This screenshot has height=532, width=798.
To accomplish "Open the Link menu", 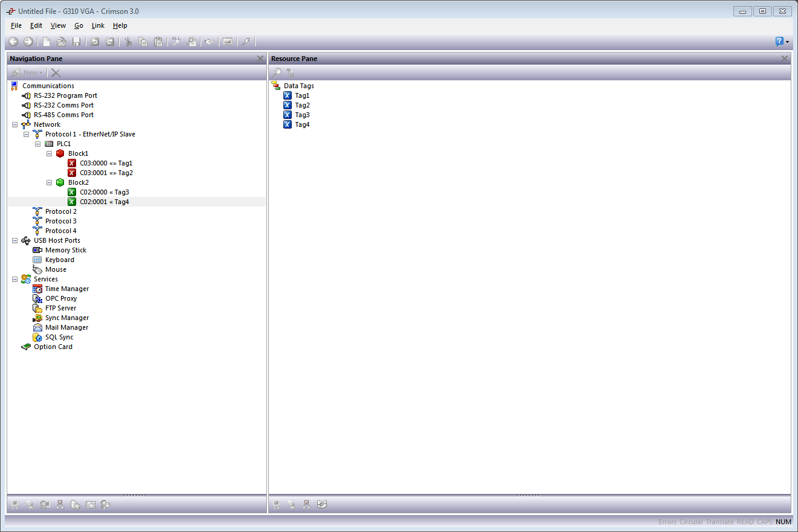I will click(x=98, y=25).
